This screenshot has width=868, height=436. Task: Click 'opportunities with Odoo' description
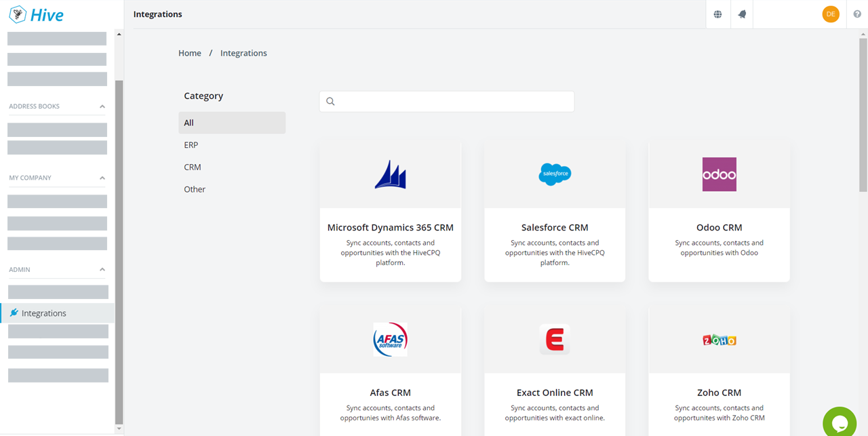click(x=719, y=253)
